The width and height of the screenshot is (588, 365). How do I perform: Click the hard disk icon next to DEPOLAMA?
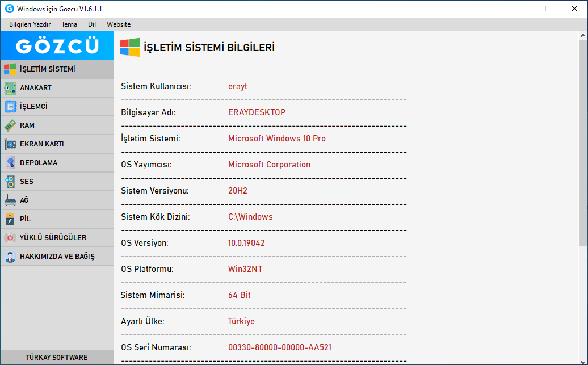[10, 163]
